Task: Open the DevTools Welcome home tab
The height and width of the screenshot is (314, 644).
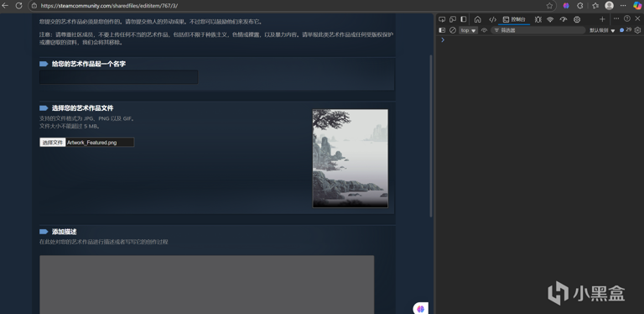Action: click(478, 19)
